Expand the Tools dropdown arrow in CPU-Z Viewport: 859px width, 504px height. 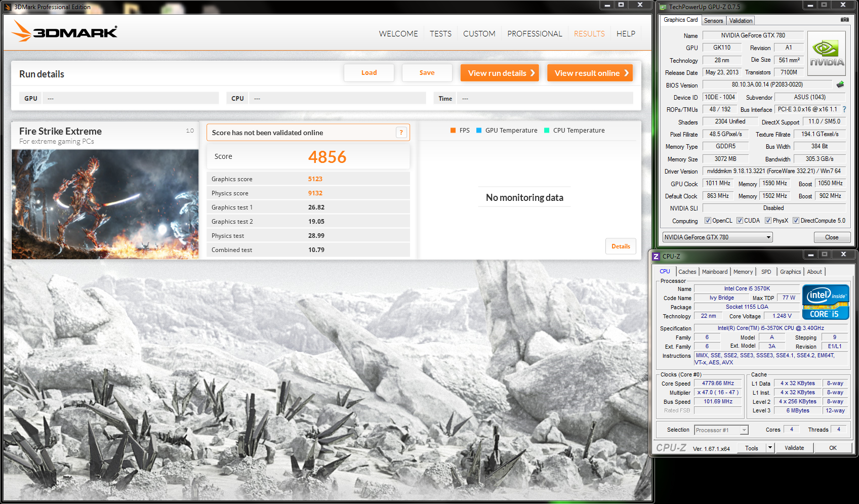770,448
